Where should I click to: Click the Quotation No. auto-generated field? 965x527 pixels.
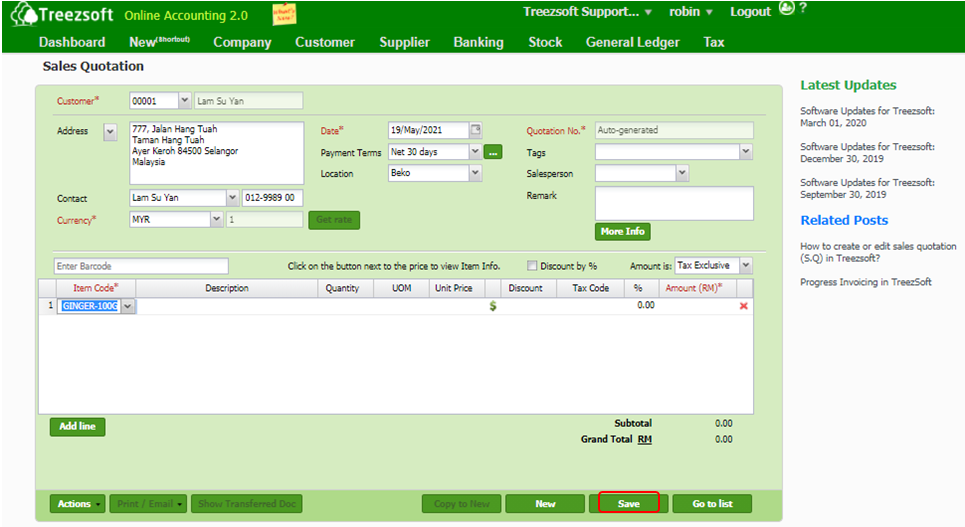pyautogui.click(x=674, y=130)
